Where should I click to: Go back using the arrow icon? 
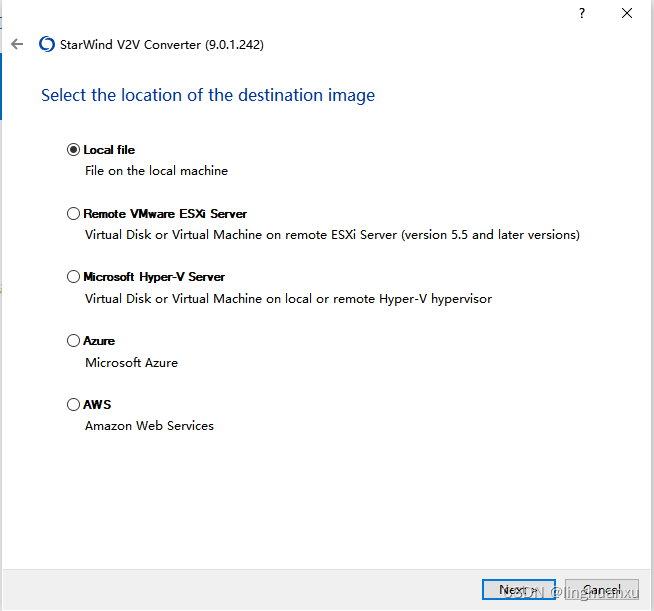point(17,44)
